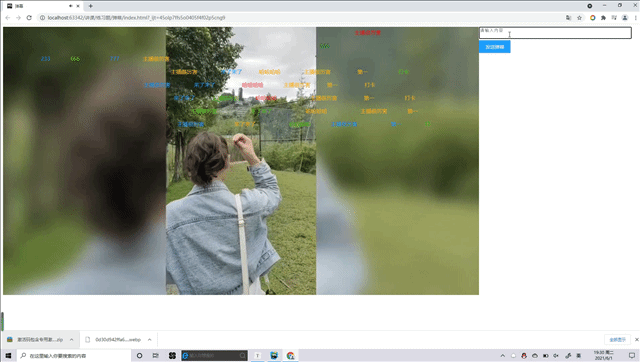Click the volume speaker tray icon

coord(556,355)
